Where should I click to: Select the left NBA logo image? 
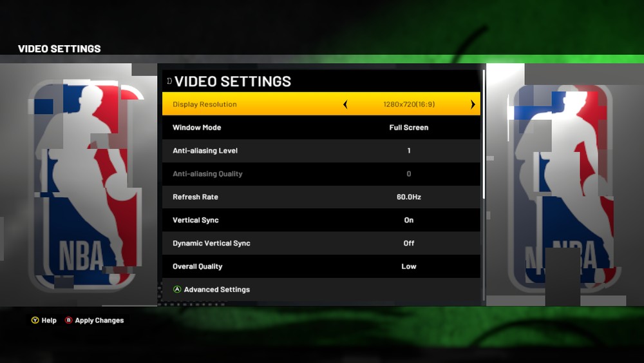(86, 185)
